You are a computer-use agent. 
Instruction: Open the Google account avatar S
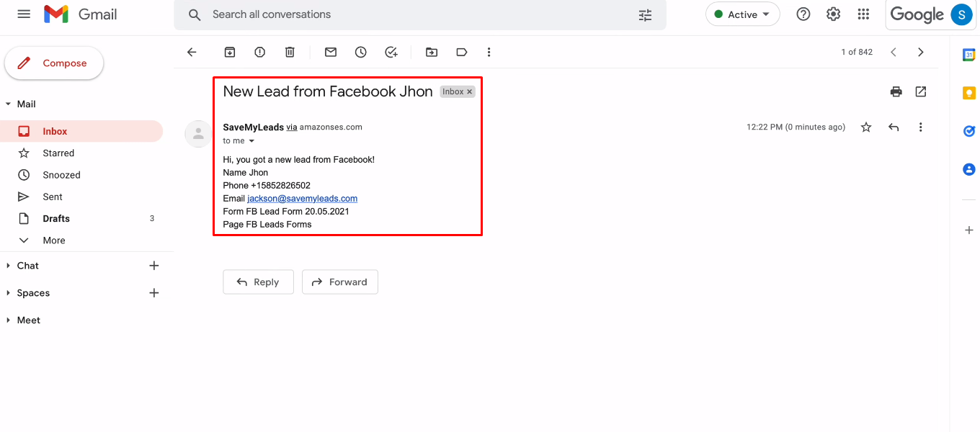(961, 14)
